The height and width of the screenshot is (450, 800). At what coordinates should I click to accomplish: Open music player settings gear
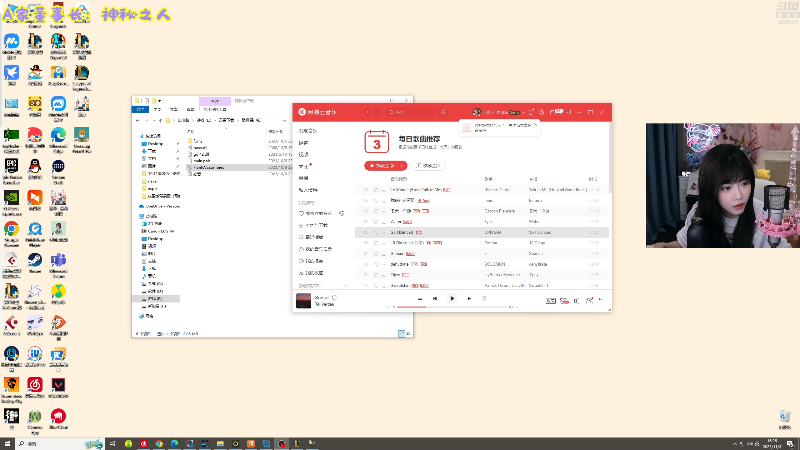tap(542, 112)
